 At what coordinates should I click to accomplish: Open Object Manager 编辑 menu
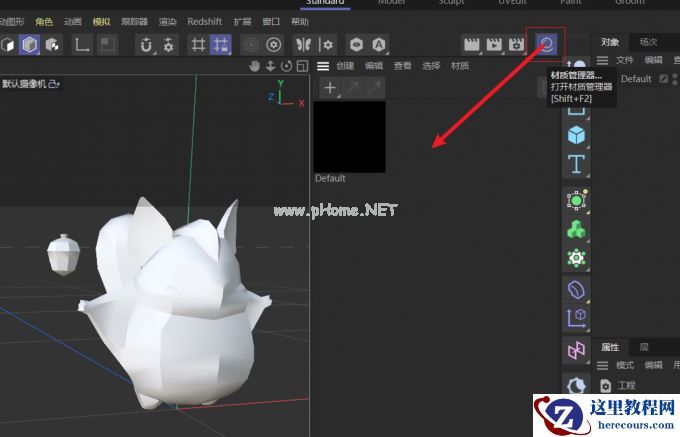coord(654,60)
